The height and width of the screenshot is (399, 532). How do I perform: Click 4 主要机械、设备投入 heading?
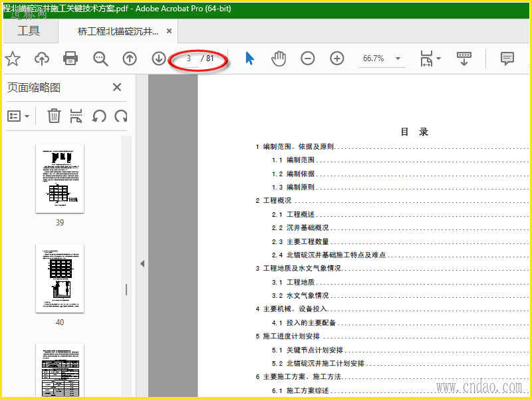[394, 309]
